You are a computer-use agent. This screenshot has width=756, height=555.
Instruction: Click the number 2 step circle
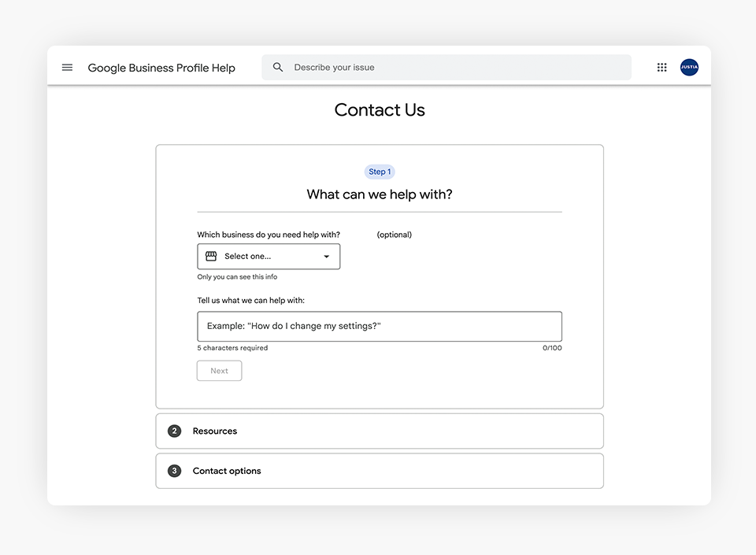(175, 431)
